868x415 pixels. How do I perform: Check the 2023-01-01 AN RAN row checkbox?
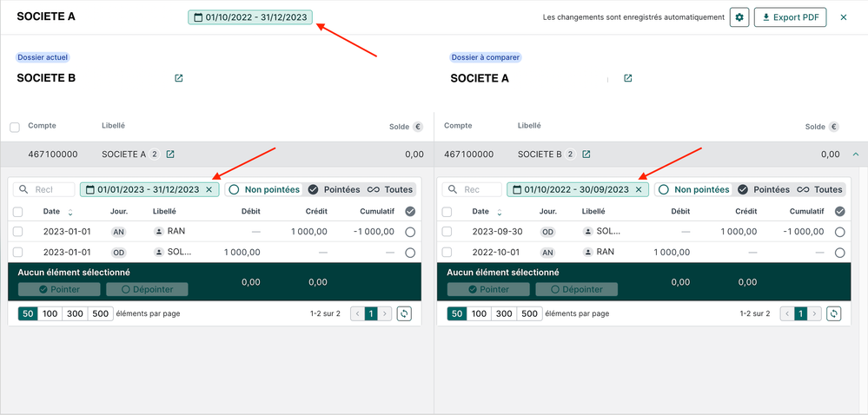[x=18, y=232]
